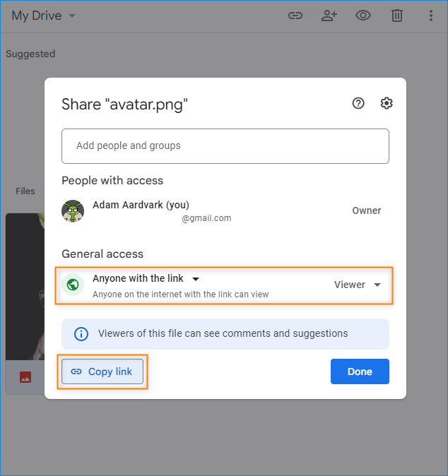Viewport: 448px width, 476px height.
Task: Change the Viewer role dropdown
Action: tap(358, 285)
